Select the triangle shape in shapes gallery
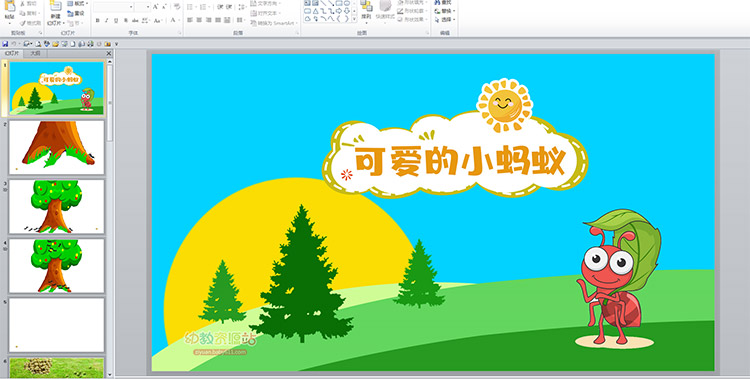 click(315, 11)
